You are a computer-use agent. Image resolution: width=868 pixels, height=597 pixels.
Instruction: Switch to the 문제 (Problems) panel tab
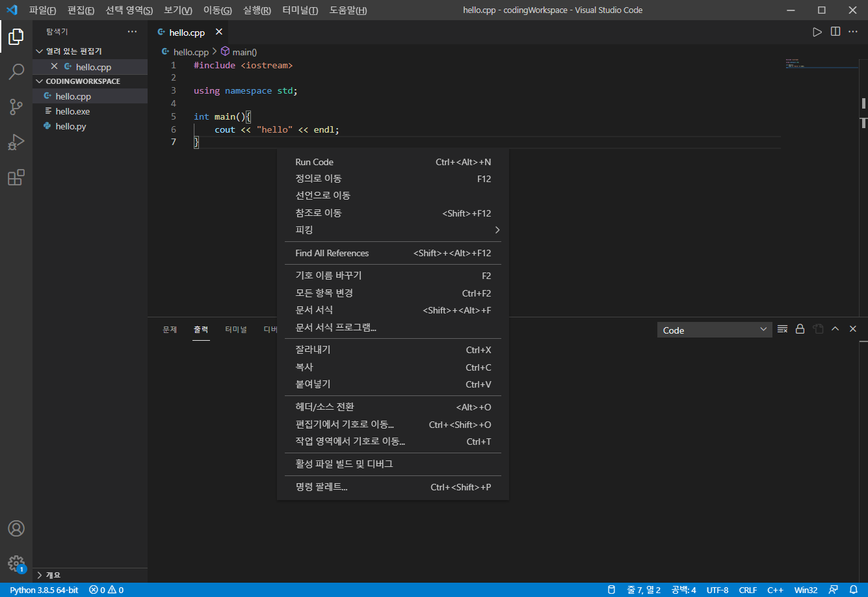pyautogui.click(x=170, y=330)
